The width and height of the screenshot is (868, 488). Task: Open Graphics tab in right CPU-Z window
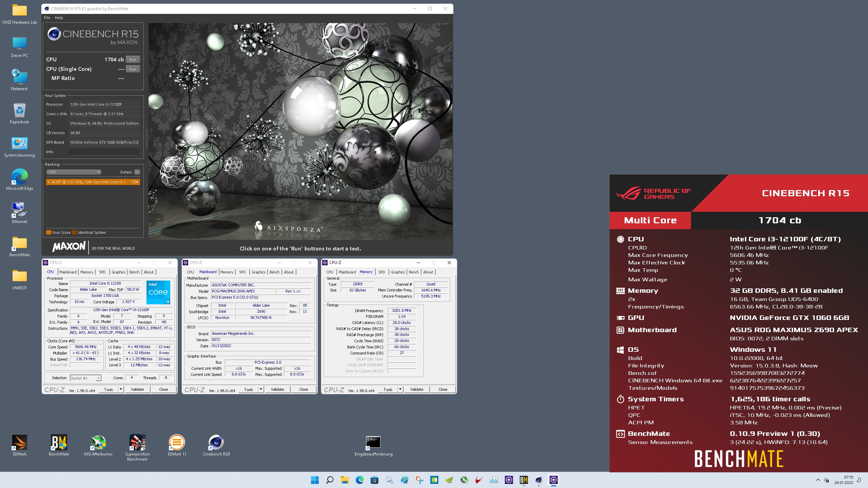pos(398,272)
